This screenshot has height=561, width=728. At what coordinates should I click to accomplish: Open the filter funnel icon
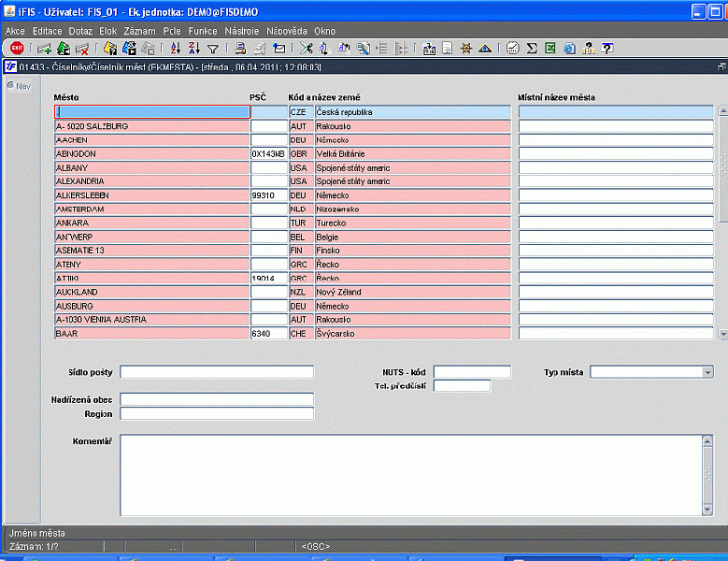213,49
